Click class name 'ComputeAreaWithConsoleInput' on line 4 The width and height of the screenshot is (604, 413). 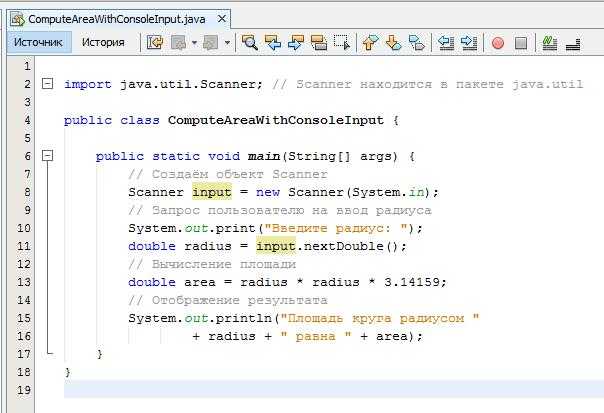click(276, 120)
